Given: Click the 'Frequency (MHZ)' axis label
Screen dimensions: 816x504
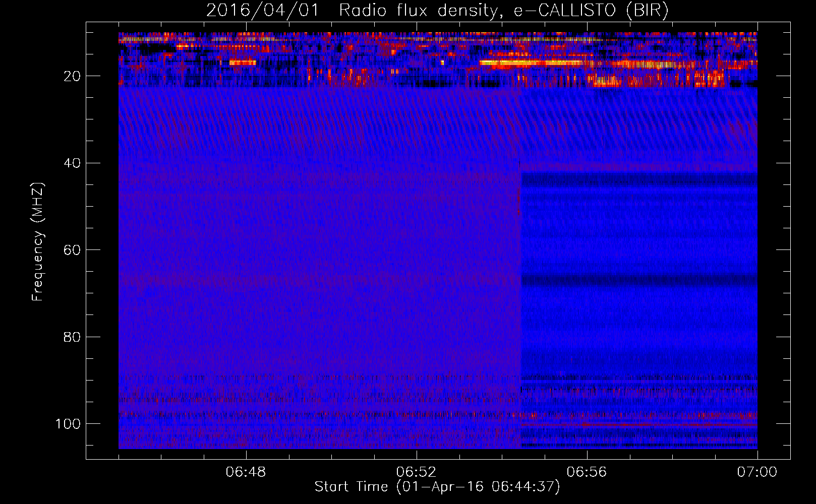Looking at the screenshot, I should tap(38, 242).
